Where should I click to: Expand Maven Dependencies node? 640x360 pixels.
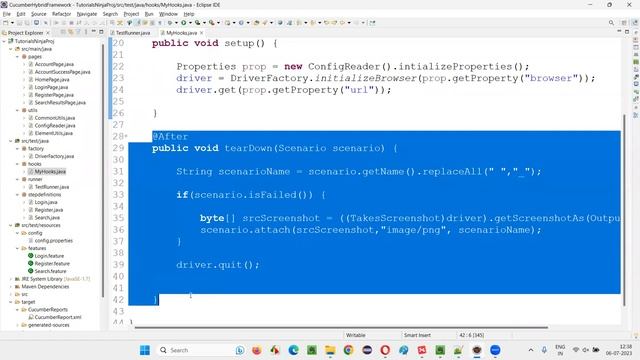coord(11,287)
